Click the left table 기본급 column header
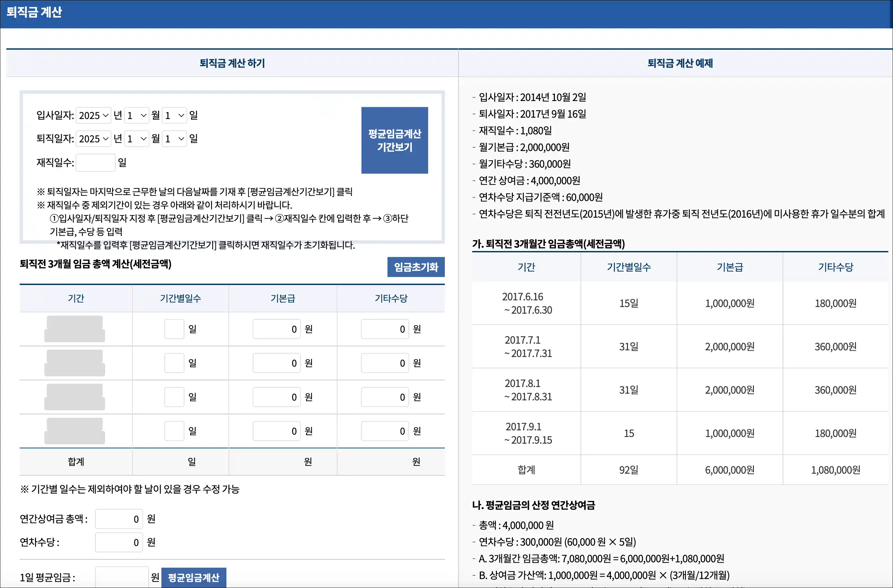Image resolution: width=893 pixels, height=588 pixels. point(283,298)
